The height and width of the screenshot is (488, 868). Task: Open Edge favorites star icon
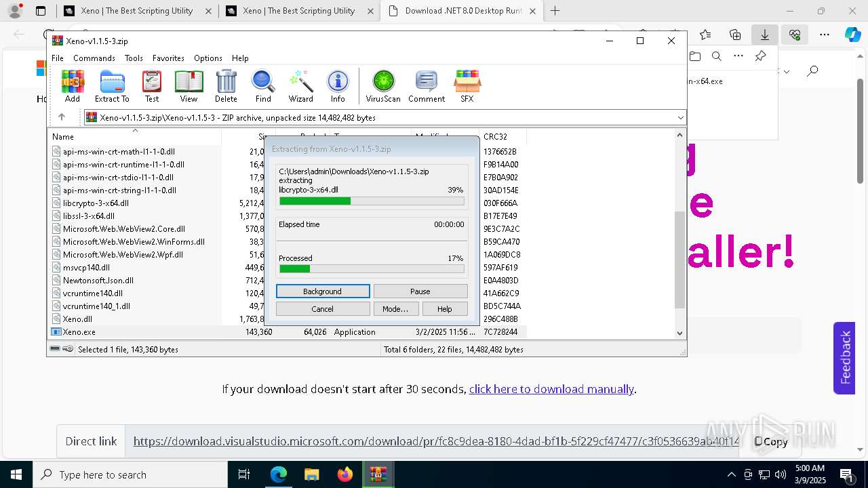pyautogui.click(x=705, y=35)
